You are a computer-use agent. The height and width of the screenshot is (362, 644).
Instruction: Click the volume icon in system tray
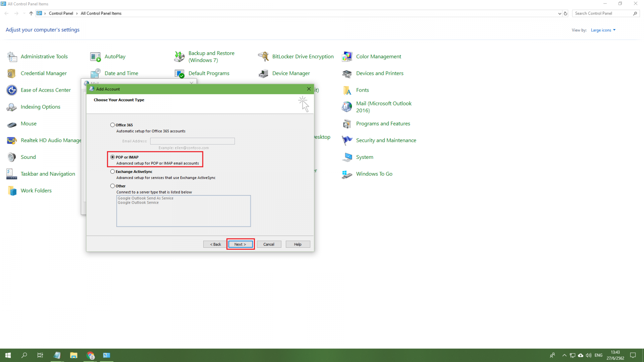click(x=589, y=355)
